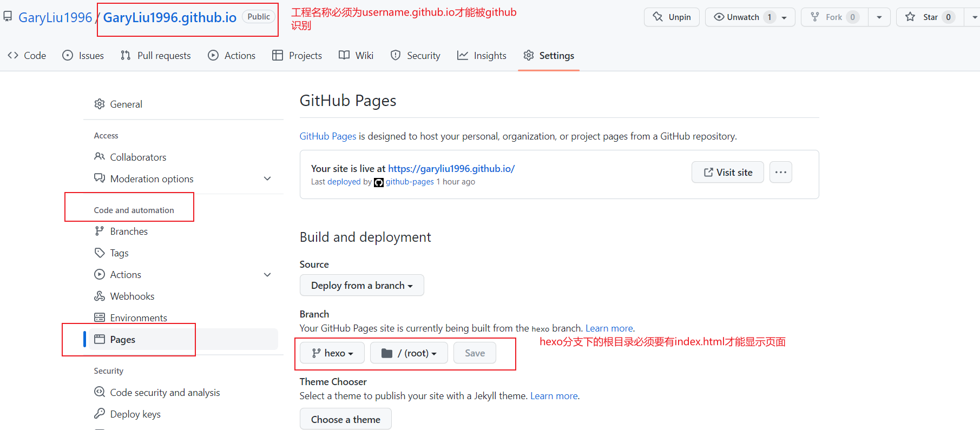Click the Code tab angle-brackets icon

tap(13, 55)
